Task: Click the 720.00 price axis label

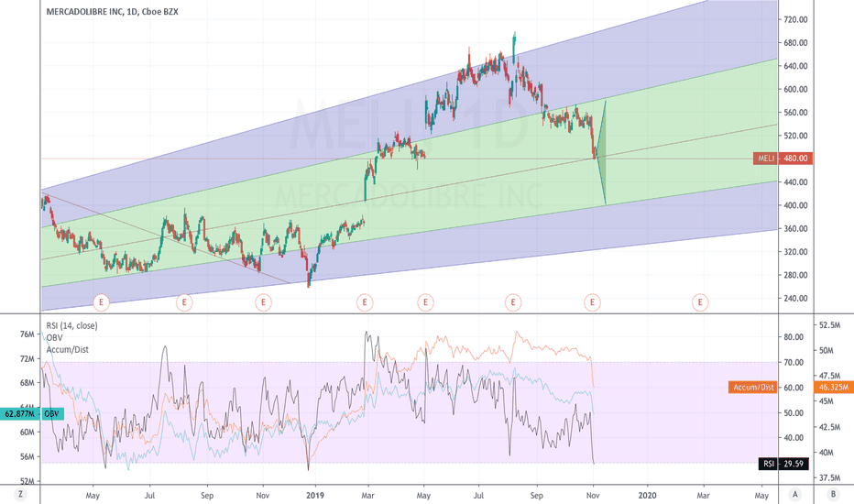Action: point(795,19)
